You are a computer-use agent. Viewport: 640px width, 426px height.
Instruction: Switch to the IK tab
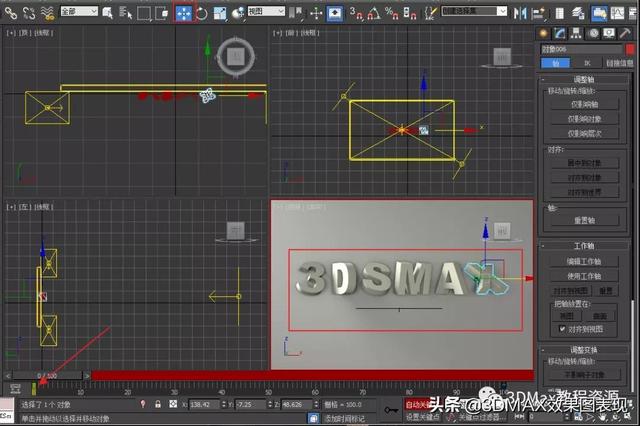coord(585,62)
